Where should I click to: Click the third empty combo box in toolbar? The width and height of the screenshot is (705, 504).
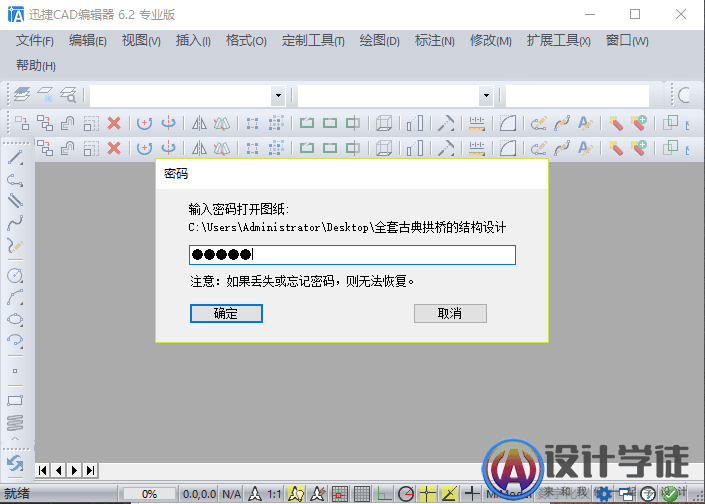point(577,95)
